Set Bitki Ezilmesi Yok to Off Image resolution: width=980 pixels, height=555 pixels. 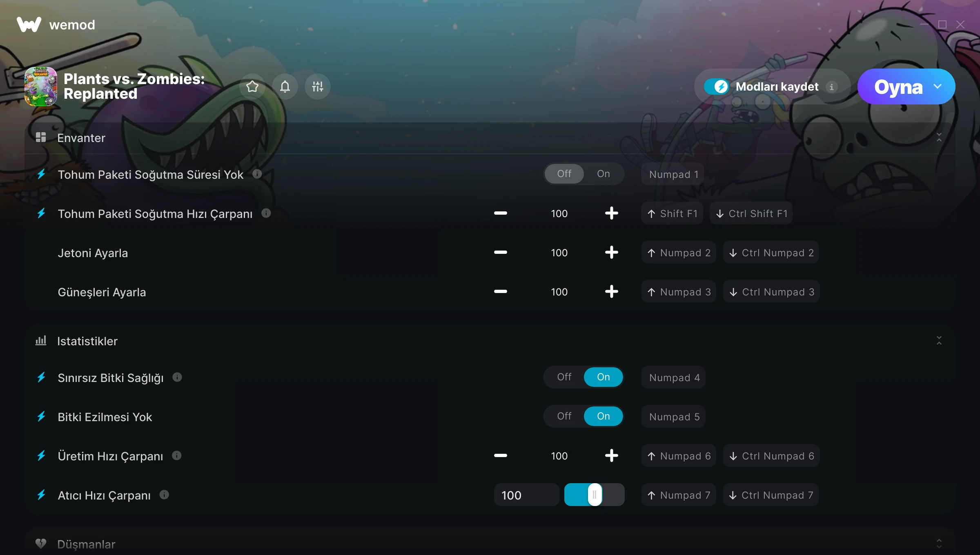click(564, 416)
